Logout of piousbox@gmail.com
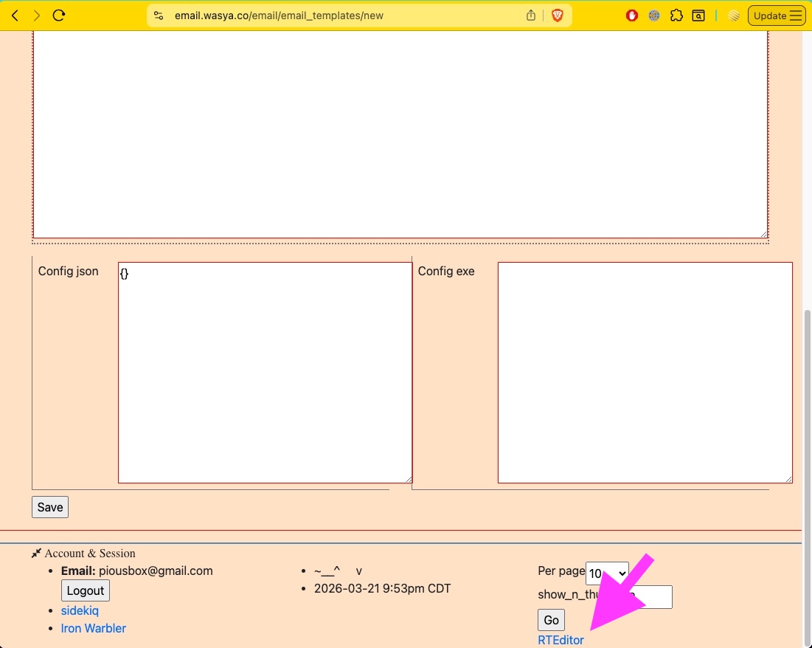The height and width of the screenshot is (648, 812). tap(85, 590)
